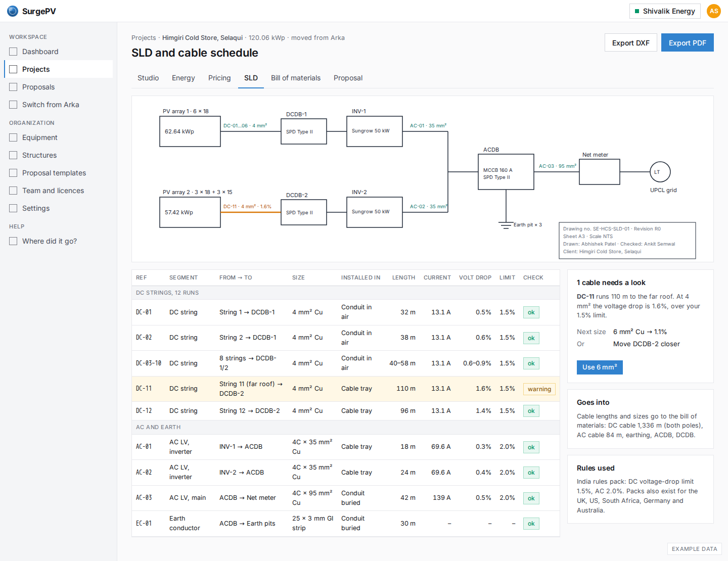Open the AS user avatar
The image size is (728, 561).
714,11
